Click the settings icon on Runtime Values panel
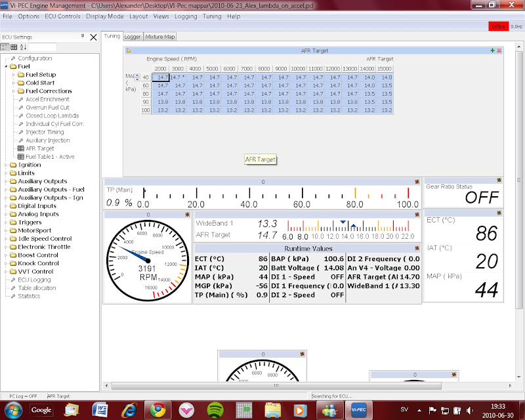Image resolution: width=525 pixels, height=420 pixels. point(417,249)
